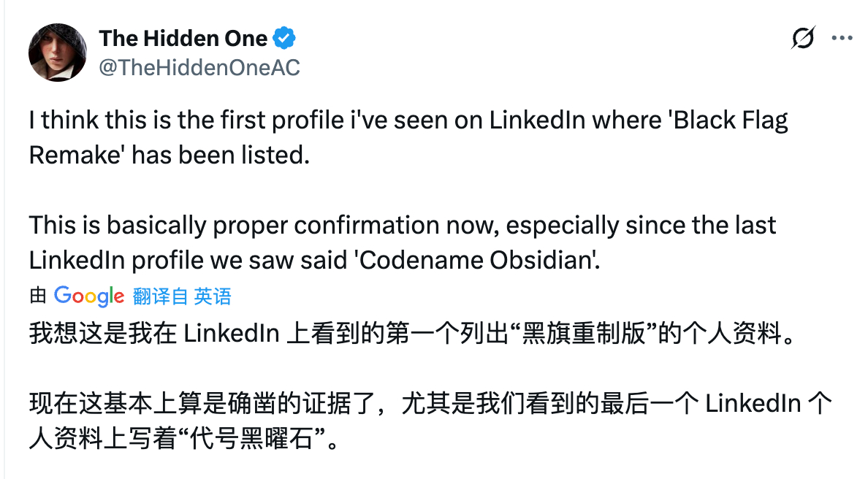Click the word "Remake'" in the English tweet
Screen dimensions: 868x479
(x=75, y=155)
